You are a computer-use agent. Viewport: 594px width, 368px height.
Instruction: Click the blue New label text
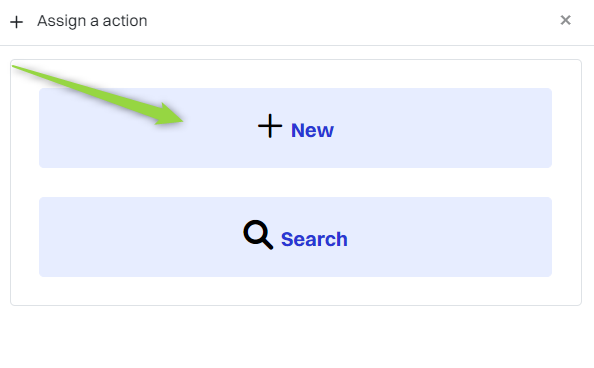pyautogui.click(x=312, y=130)
